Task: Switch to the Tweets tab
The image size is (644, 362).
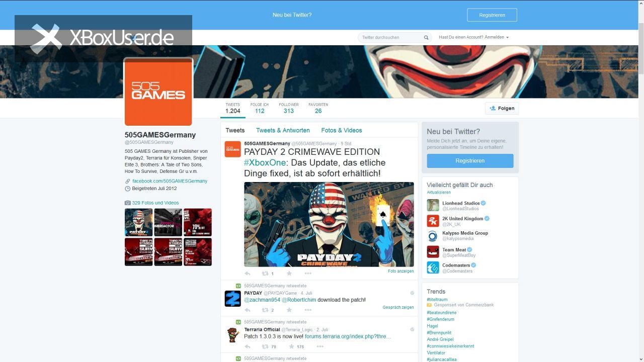Action: click(x=235, y=130)
